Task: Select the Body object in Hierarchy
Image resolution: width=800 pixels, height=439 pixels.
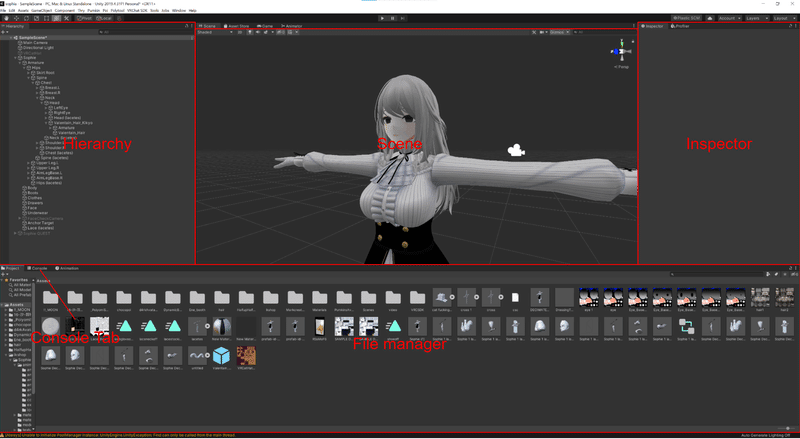Action: [x=32, y=188]
